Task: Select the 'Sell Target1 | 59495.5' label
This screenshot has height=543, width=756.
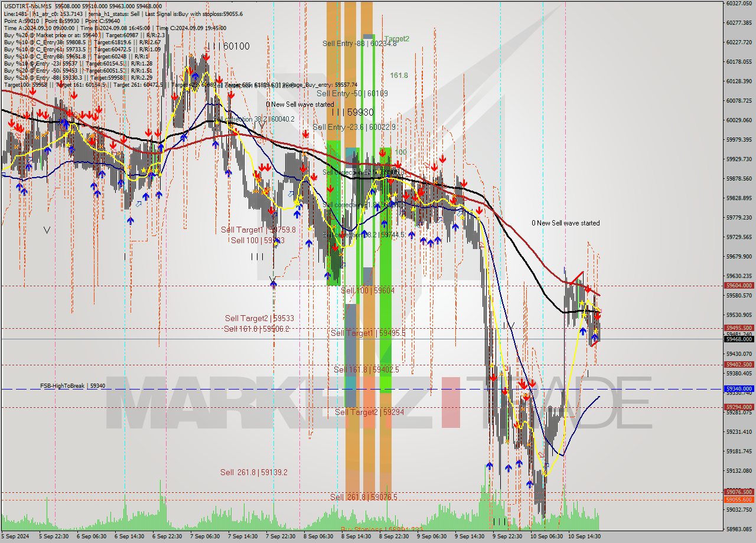Action: [x=368, y=333]
